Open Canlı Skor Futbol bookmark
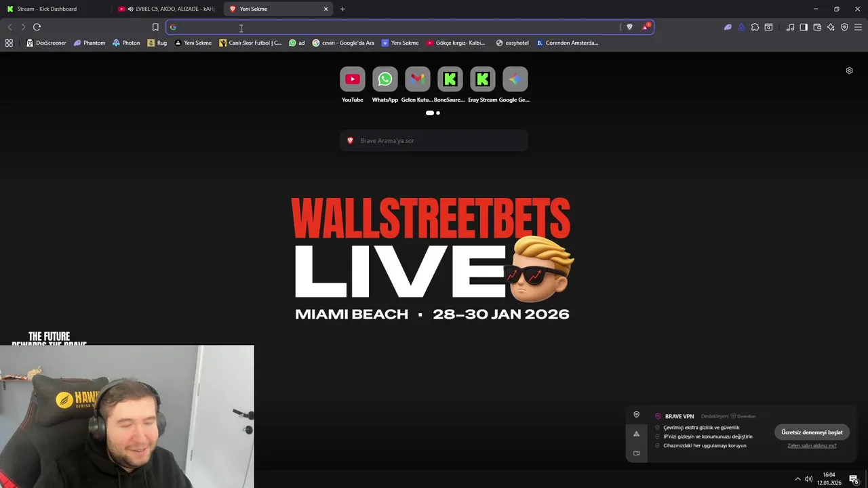The width and height of the screenshot is (868, 488). coord(250,43)
